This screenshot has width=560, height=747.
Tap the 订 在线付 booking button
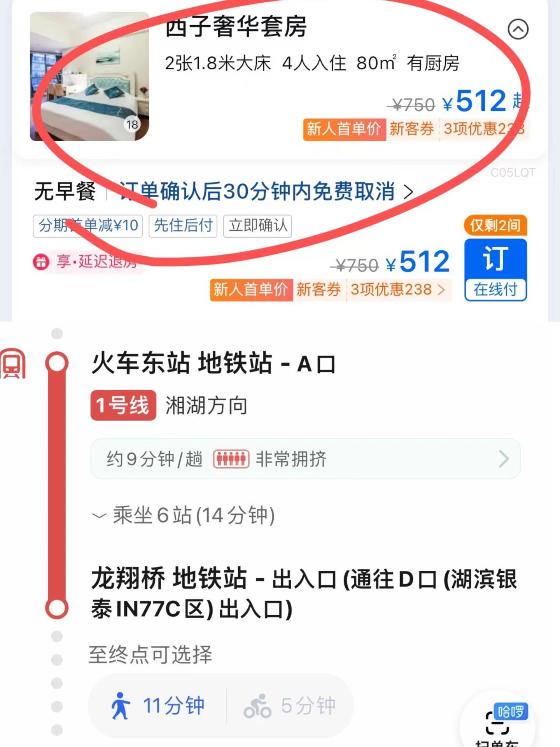tap(495, 270)
